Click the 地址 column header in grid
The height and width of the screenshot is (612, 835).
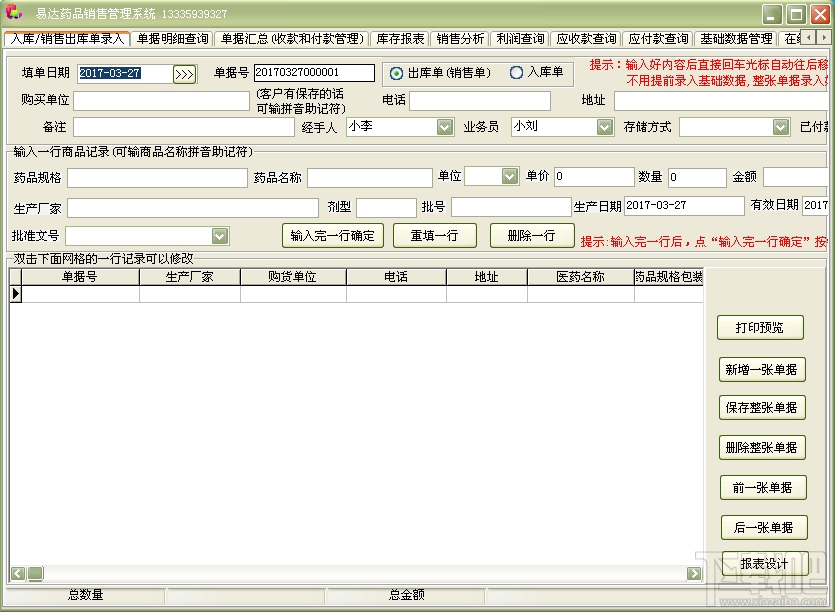[x=487, y=276]
